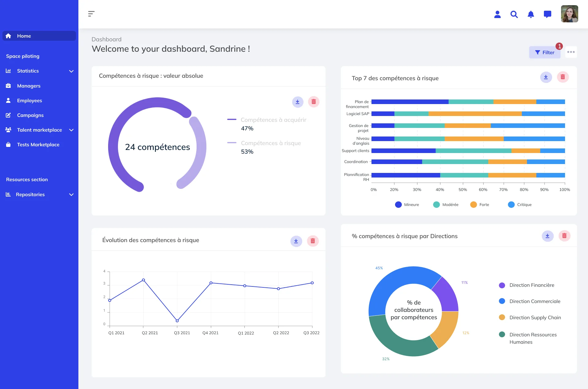The image size is (588, 389).
Task: Delete the risque par Directions widget
Action: coord(564,236)
